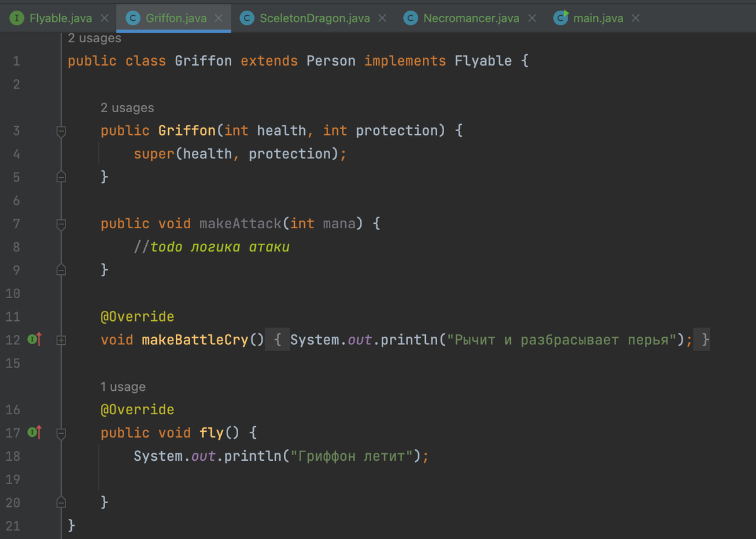This screenshot has width=756, height=539.
Task: Click the constructor name Griffon on line 3
Action: coord(187,130)
